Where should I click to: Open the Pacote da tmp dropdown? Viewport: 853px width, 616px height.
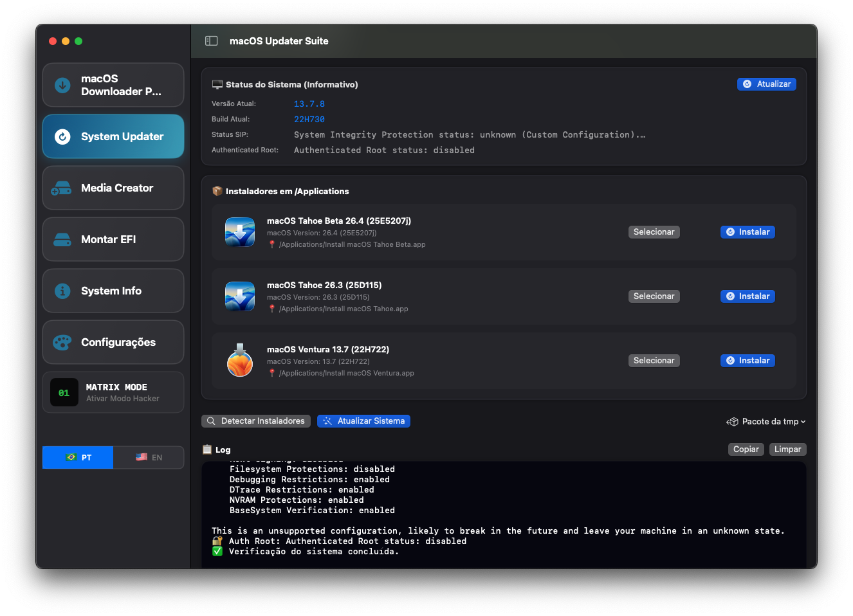click(x=766, y=421)
